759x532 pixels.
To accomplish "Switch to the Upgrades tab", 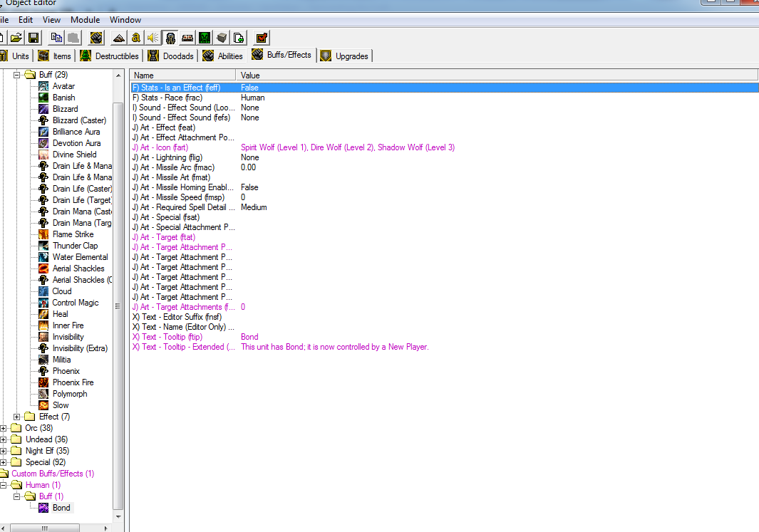I will [x=345, y=56].
